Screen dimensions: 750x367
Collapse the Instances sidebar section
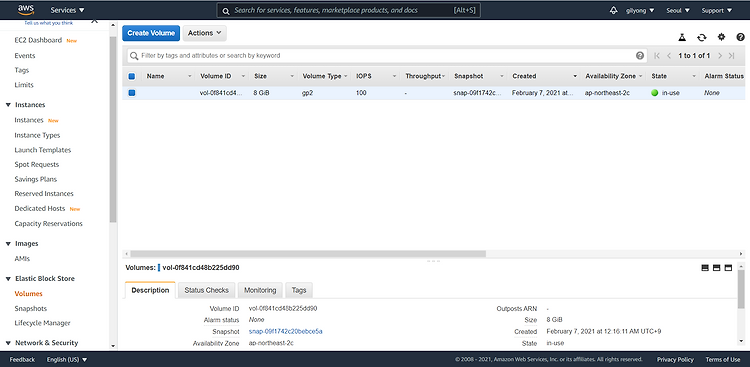tap(8, 105)
